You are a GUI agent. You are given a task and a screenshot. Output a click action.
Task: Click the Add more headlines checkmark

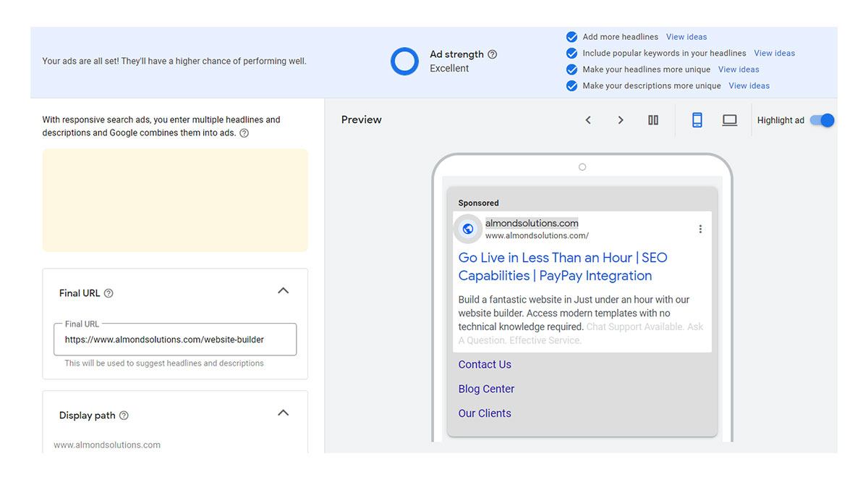[571, 37]
